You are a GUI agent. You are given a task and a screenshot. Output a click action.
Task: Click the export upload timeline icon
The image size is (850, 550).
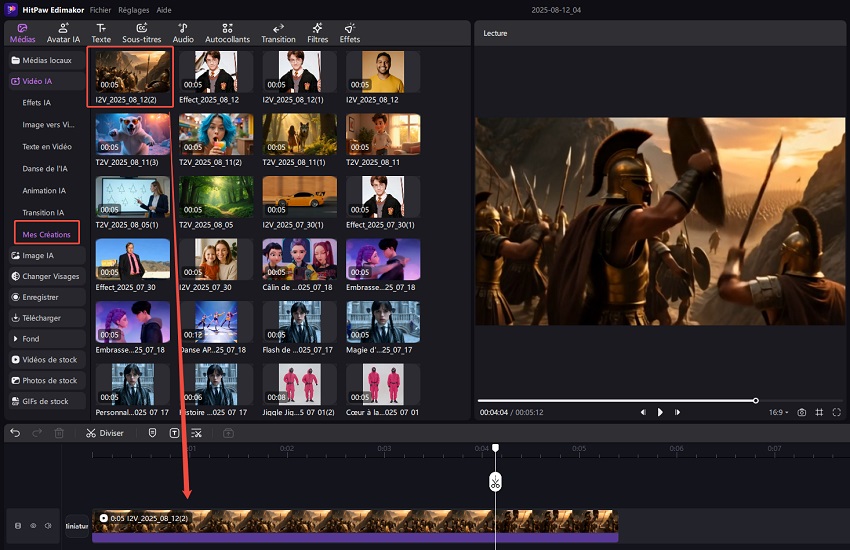point(228,433)
